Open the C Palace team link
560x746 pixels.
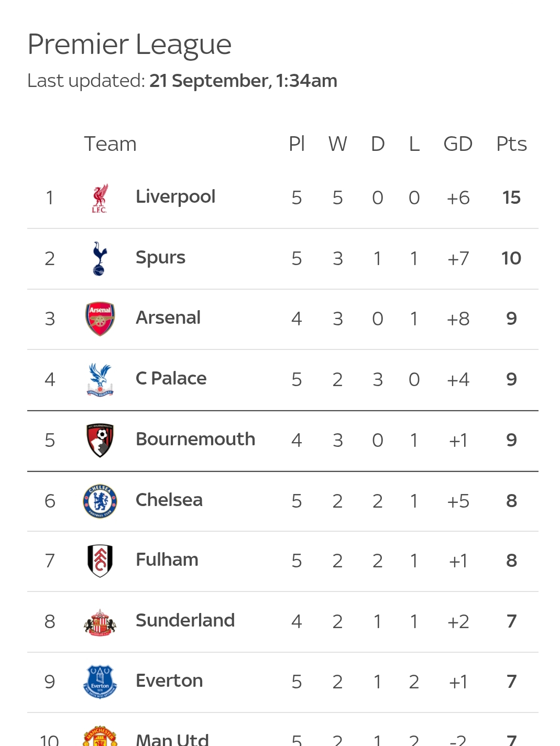(171, 378)
